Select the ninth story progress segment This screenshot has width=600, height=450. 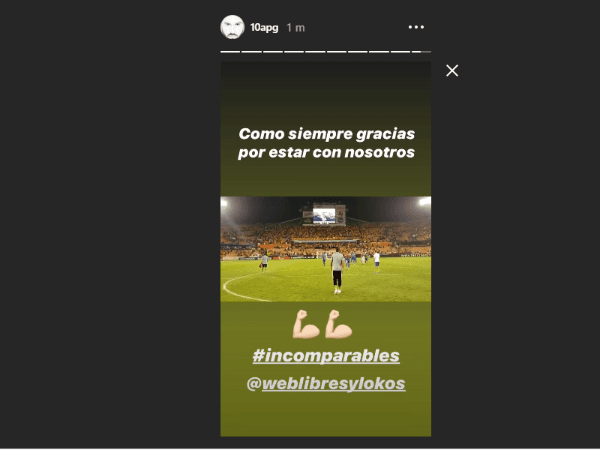pos(400,51)
